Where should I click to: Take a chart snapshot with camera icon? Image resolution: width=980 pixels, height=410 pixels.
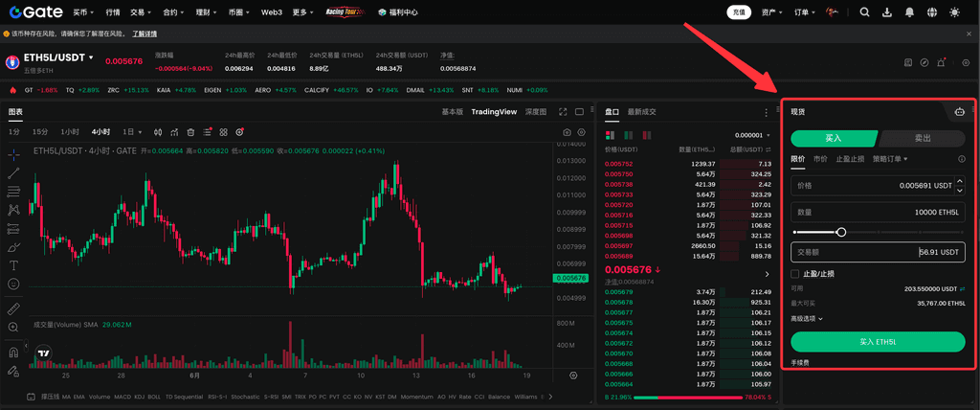567,132
